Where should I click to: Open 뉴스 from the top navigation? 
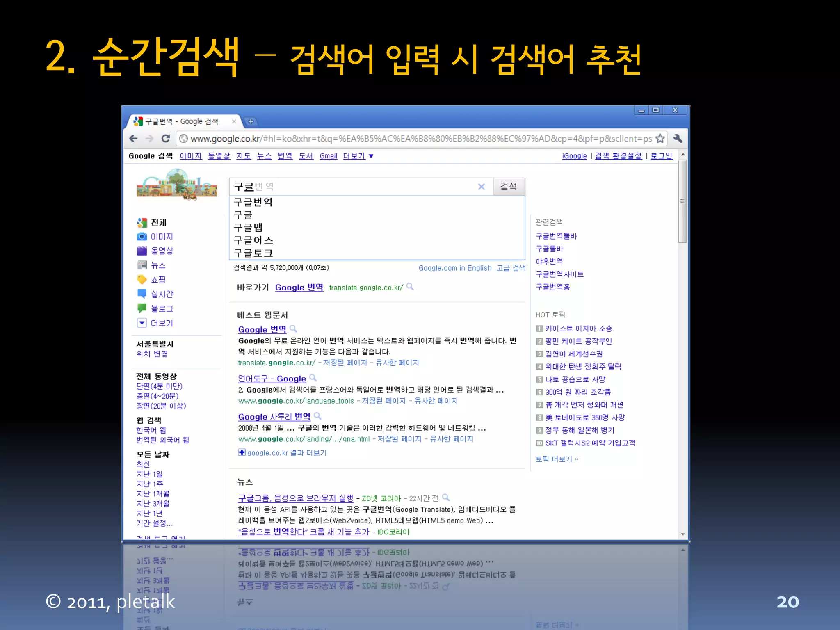[265, 156]
